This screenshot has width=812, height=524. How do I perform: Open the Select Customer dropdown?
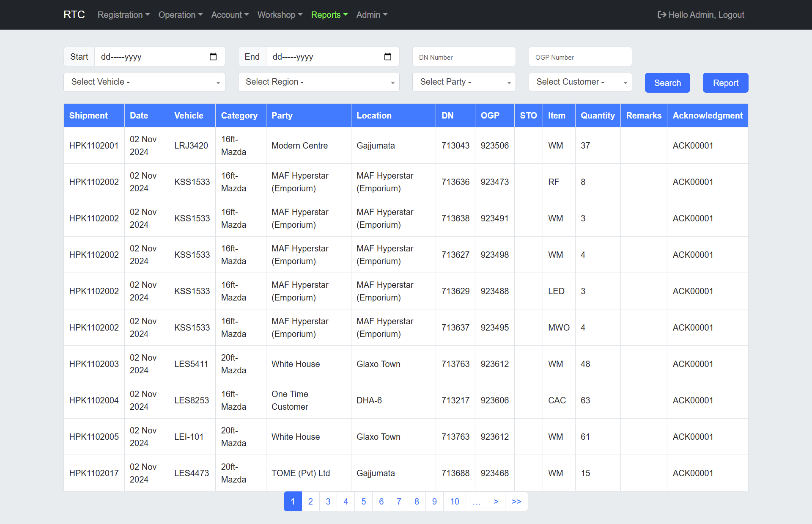pyautogui.click(x=580, y=82)
